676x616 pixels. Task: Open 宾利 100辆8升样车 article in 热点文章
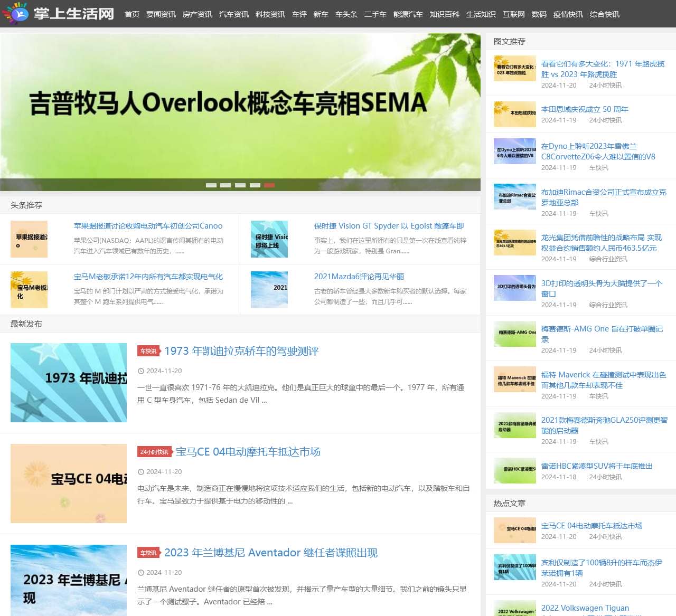tap(602, 568)
